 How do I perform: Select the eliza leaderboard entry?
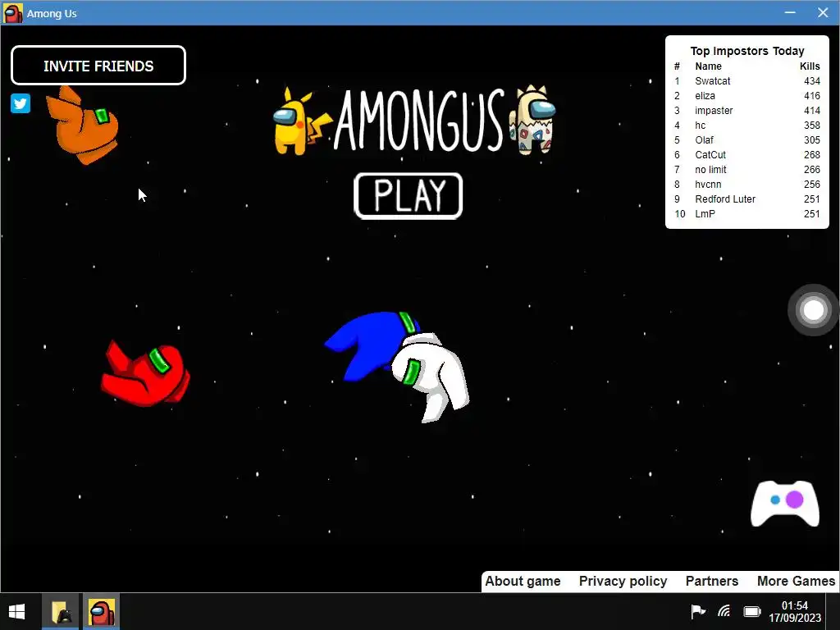[x=746, y=96]
